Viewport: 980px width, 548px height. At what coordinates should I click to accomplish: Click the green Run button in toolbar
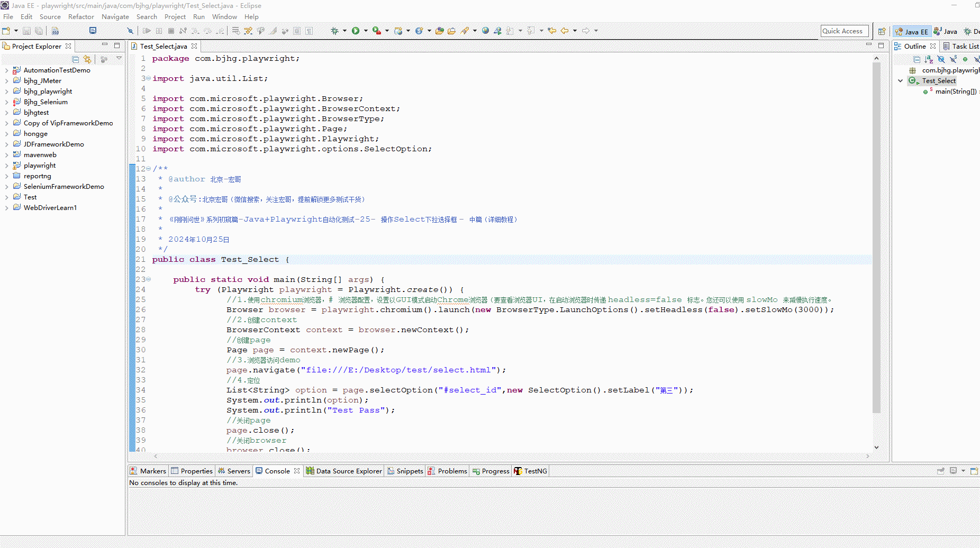tap(356, 31)
